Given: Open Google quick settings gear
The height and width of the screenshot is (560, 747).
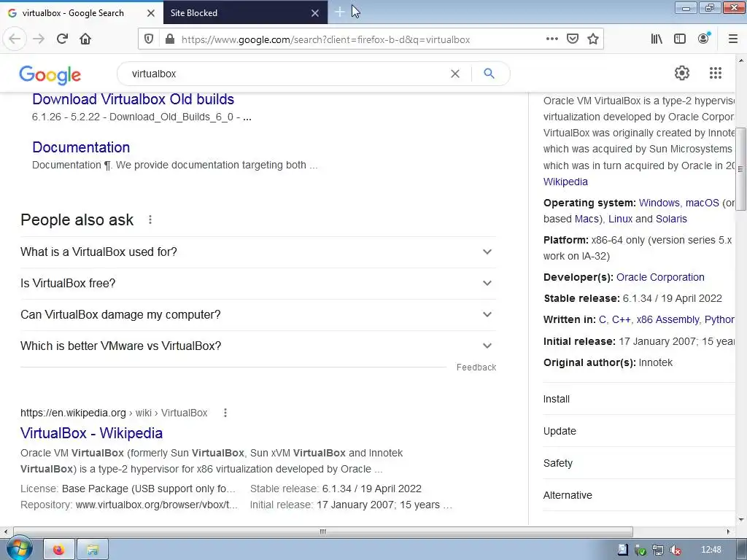Looking at the screenshot, I should coord(682,73).
